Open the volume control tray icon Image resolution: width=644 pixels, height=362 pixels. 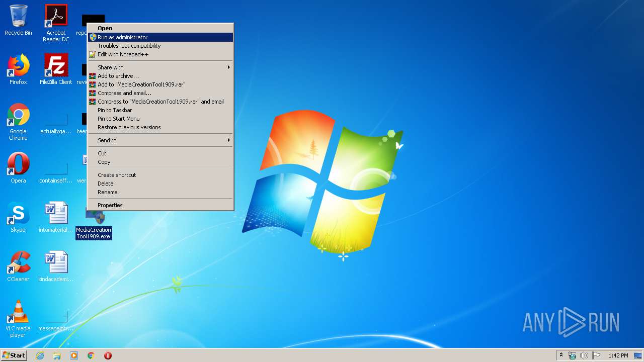[584, 355]
